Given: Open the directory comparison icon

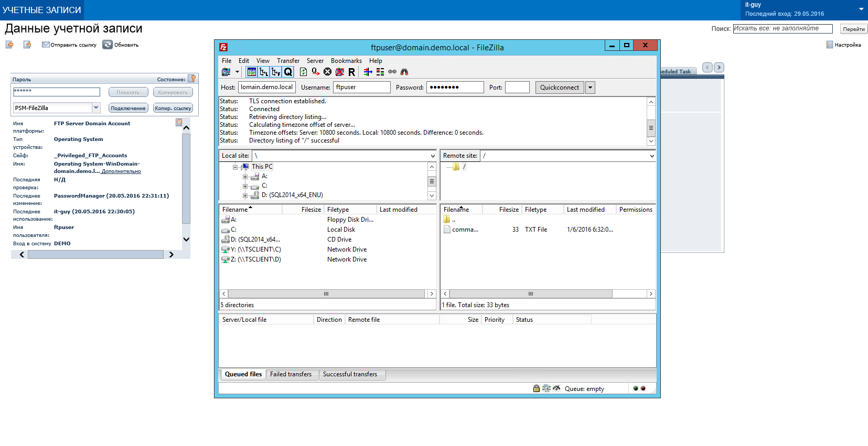Looking at the screenshot, I should tap(380, 72).
